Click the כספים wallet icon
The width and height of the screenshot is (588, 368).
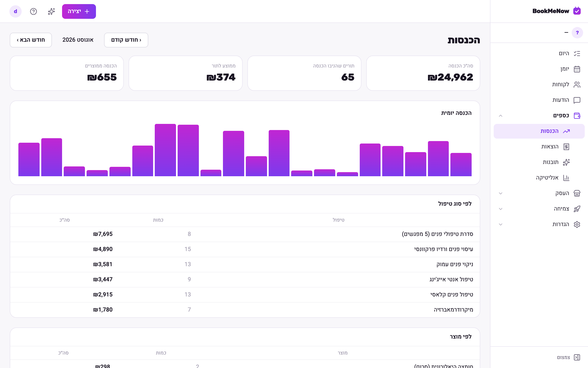pyautogui.click(x=577, y=116)
